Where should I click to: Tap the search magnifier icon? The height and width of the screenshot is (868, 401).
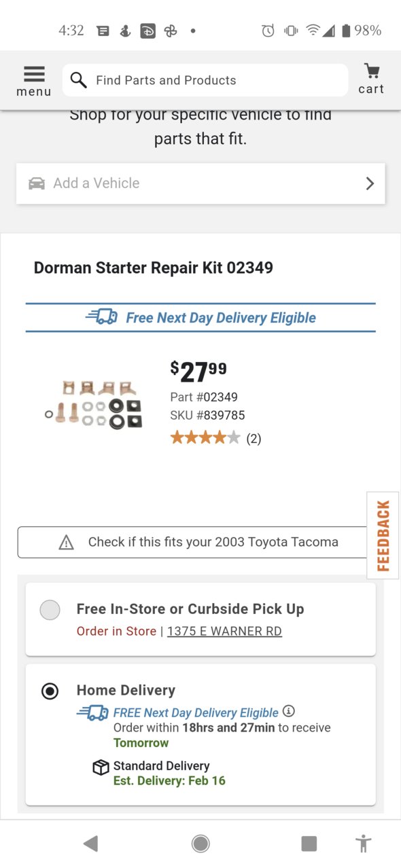tap(79, 80)
